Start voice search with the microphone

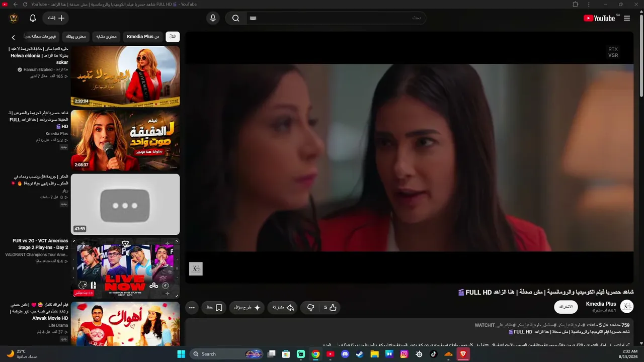point(213,18)
